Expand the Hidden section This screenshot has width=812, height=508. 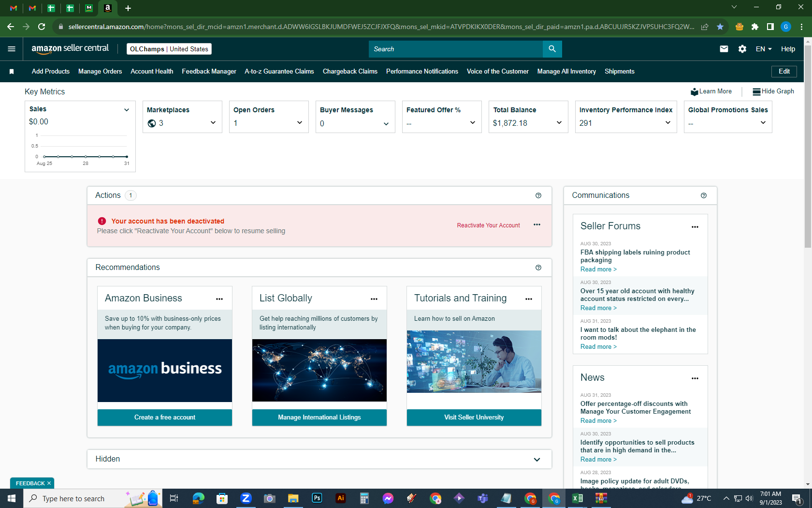pyautogui.click(x=537, y=460)
